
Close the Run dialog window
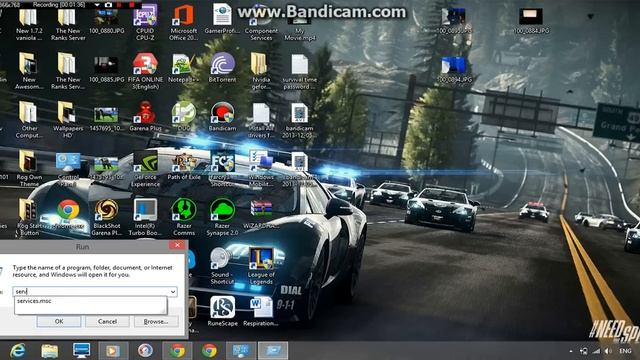coord(177,245)
